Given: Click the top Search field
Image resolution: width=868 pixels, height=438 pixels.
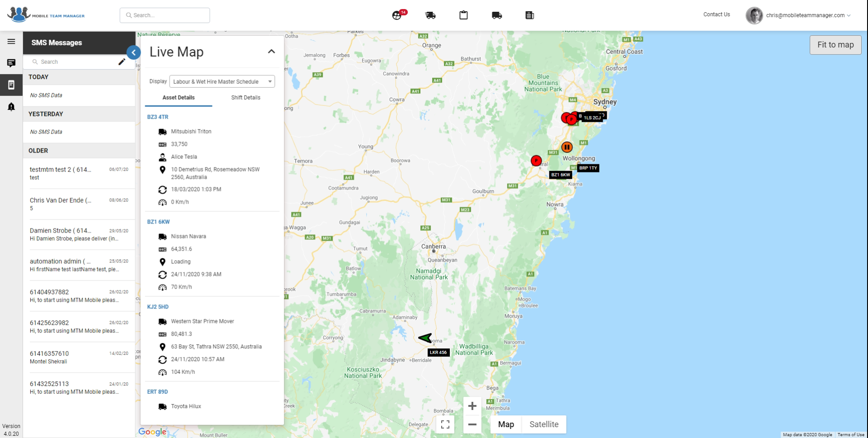Looking at the screenshot, I should coord(165,15).
